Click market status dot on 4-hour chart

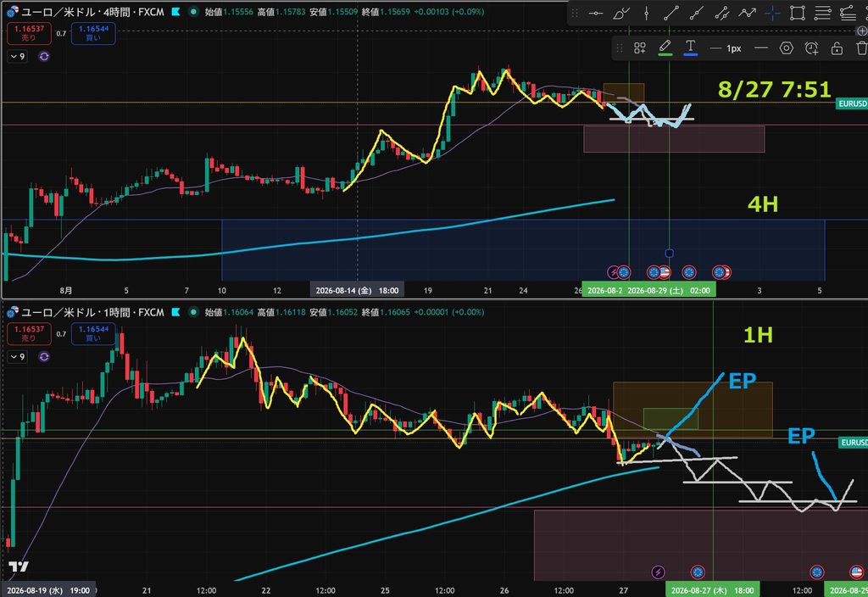tap(193, 11)
